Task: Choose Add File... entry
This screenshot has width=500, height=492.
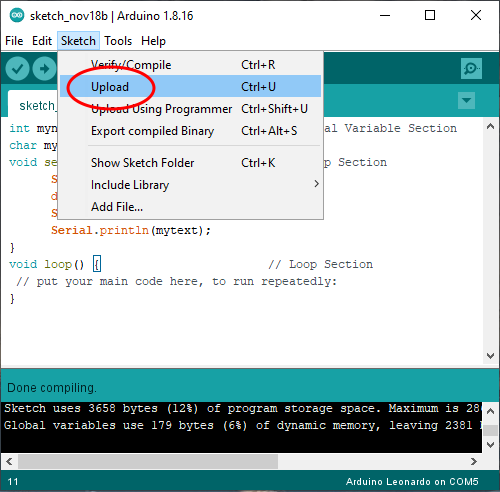Action: (190, 207)
